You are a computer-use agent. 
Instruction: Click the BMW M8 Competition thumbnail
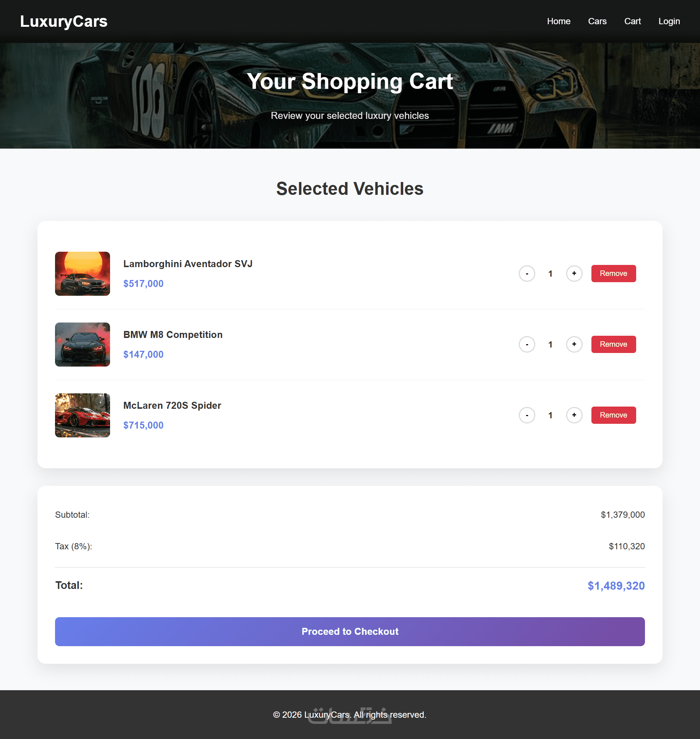(83, 345)
